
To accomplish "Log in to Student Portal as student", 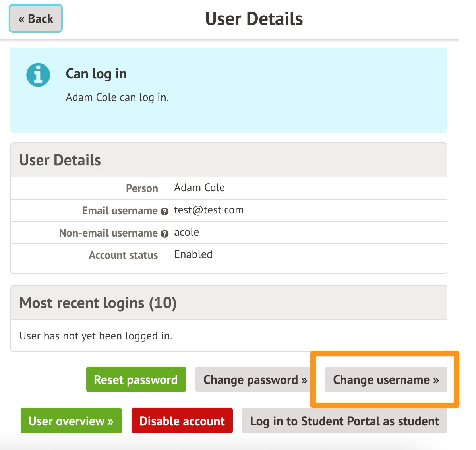I will tap(344, 421).
